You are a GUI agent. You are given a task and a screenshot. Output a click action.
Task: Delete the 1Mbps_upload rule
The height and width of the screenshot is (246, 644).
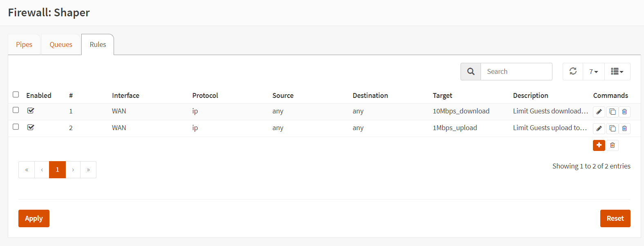click(624, 129)
